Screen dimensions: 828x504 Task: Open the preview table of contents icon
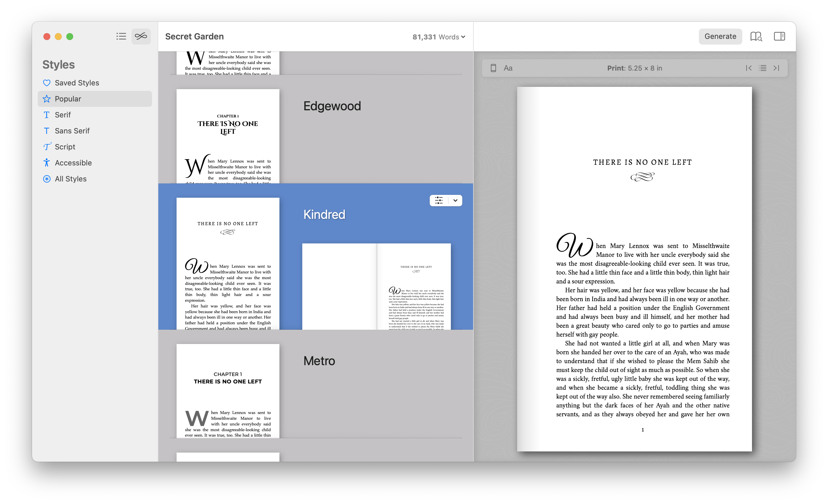coord(763,68)
